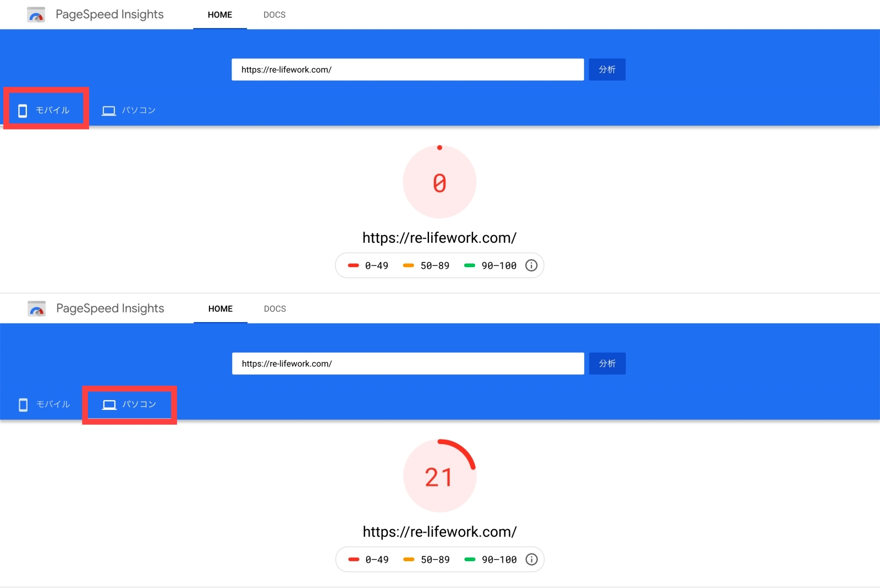Open the DOCS tab in the lower header
Image resolution: width=880 pixels, height=588 pixels.
point(275,309)
